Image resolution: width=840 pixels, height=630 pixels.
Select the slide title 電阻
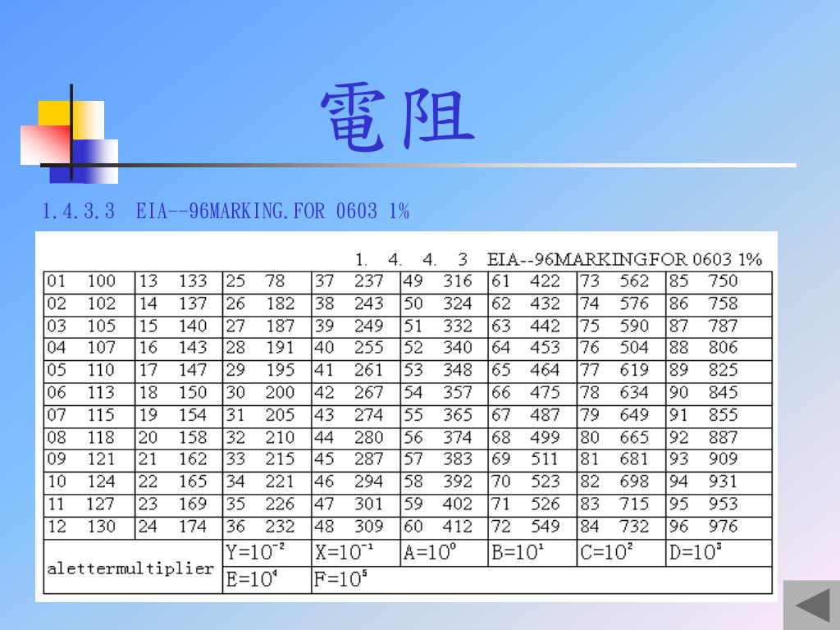[x=397, y=116]
